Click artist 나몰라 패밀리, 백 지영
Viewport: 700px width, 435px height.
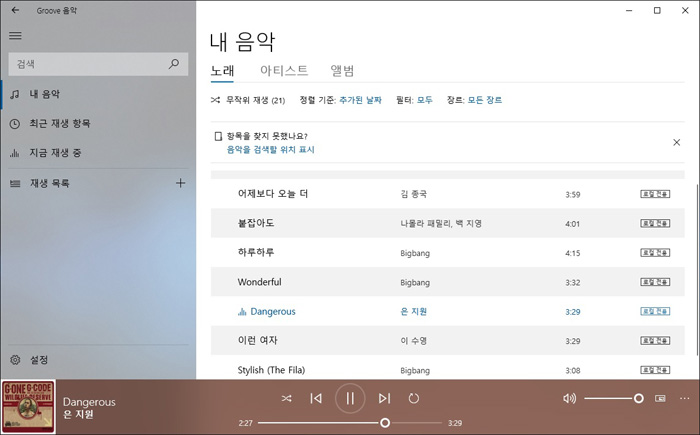point(441,223)
